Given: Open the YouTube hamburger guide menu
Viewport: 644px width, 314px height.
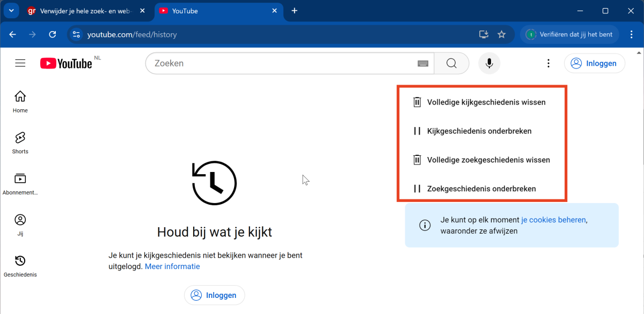Looking at the screenshot, I should [20, 63].
